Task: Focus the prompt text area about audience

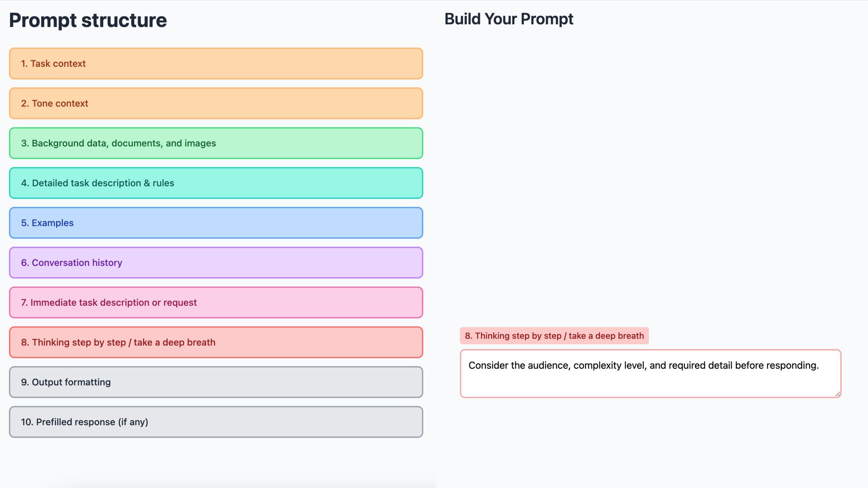Action: [x=651, y=374]
